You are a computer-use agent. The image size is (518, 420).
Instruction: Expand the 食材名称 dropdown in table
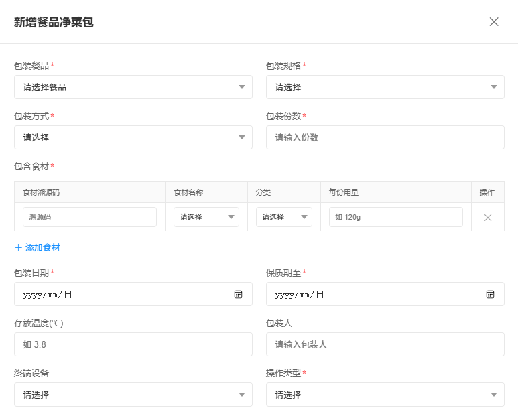pos(206,217)
